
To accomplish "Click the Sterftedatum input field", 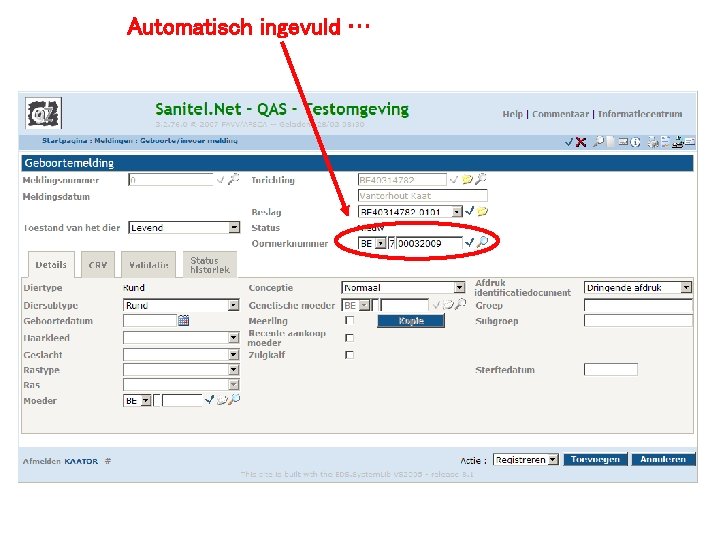I will [x=611, y=369].
